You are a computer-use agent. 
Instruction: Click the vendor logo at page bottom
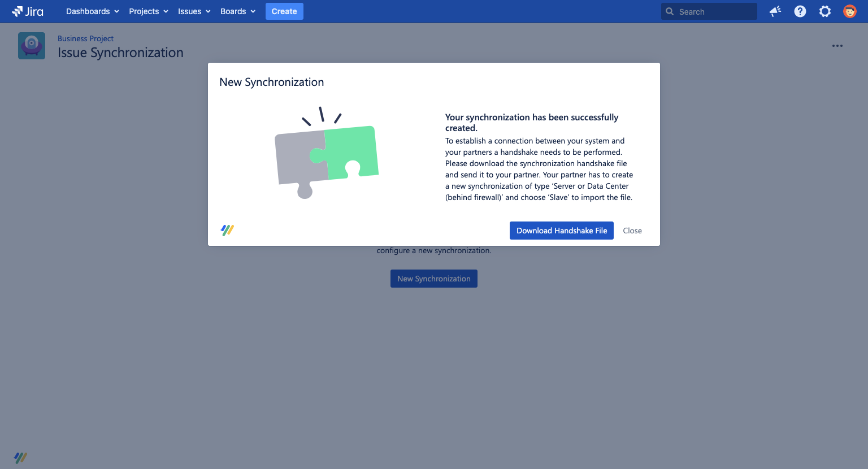pyautogui.click(x=21, y=457)
